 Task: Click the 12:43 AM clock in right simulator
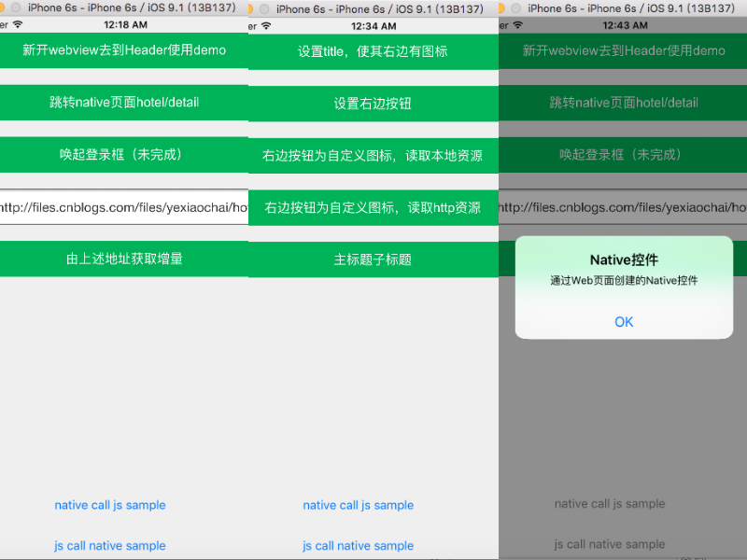[x=625, y=25]
